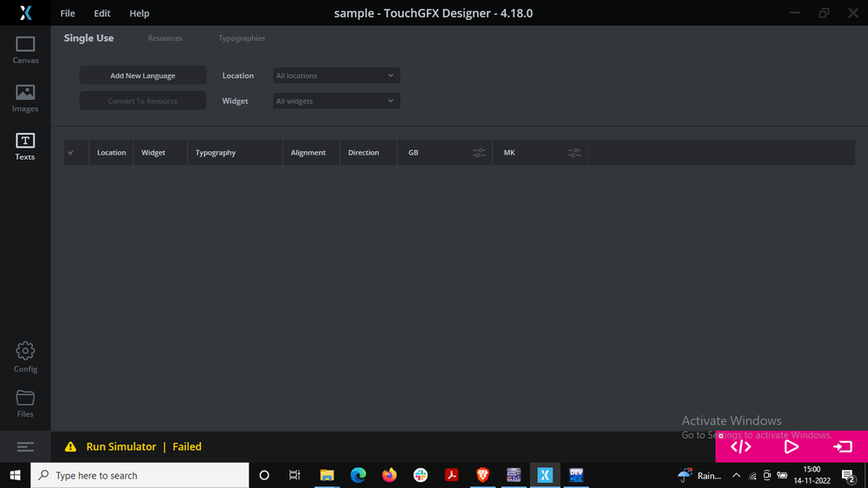Open the notification center icon

(848, 475)
